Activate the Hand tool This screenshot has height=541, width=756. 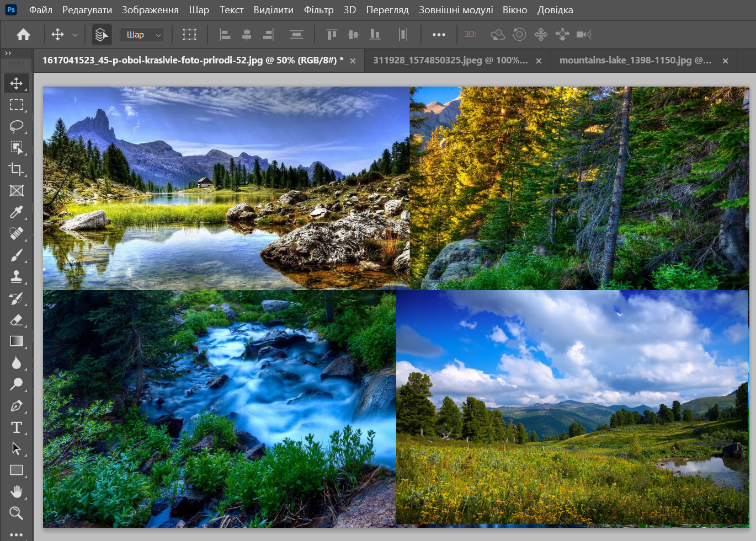(x=16, y=491)
